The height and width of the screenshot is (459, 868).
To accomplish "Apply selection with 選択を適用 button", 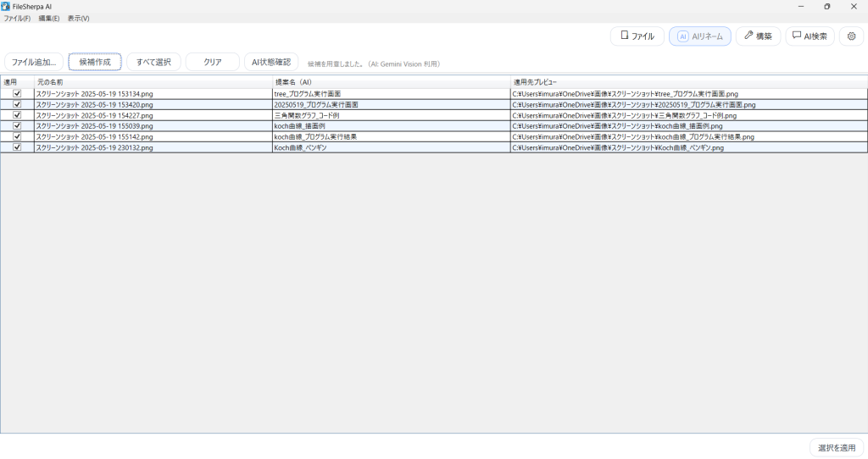I will (836, 448).
